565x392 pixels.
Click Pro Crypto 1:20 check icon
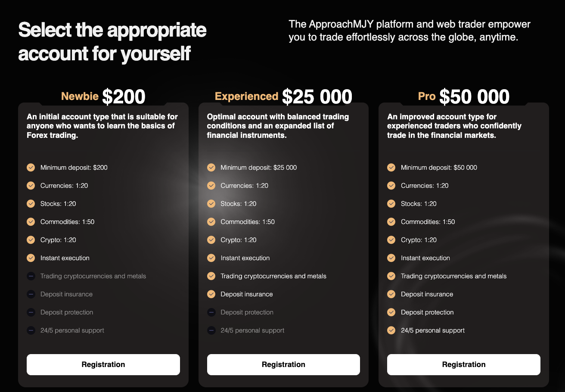coord(391,240)
